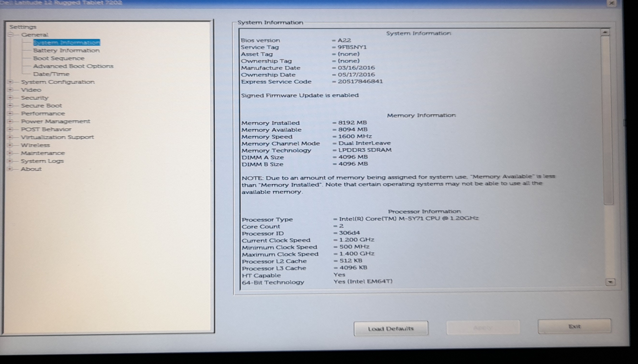Image resolution: width=638 pixels, height=364 pixels.
Task: Select the Date/Time entry
Action: [51, 74]
